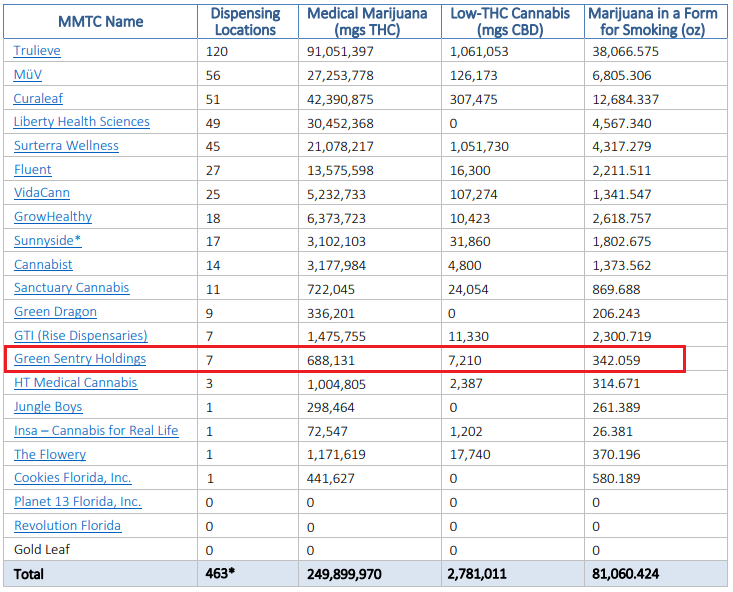Viewport: 733px width, 592px height.
Task: Select the value 16,300
Action: pyautogui.click(x=470, y=170)
